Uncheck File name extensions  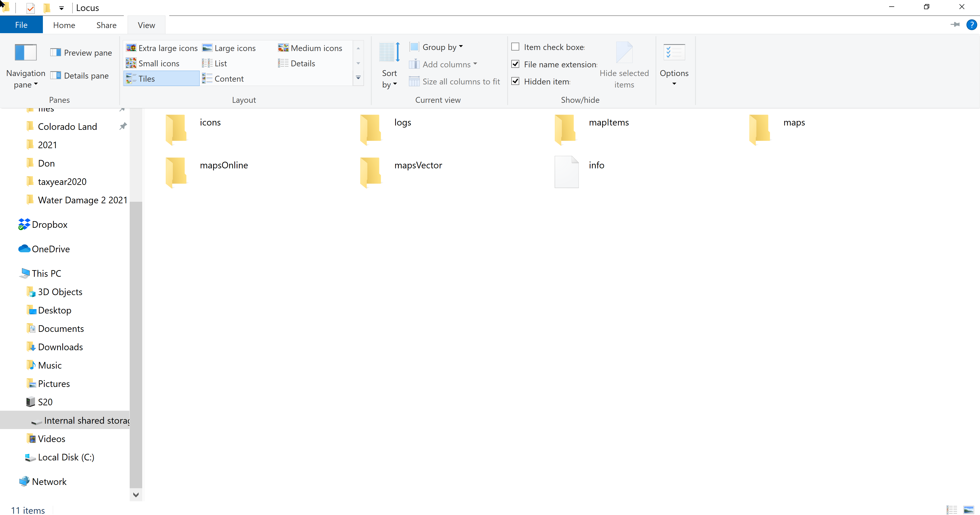point(515,64)
